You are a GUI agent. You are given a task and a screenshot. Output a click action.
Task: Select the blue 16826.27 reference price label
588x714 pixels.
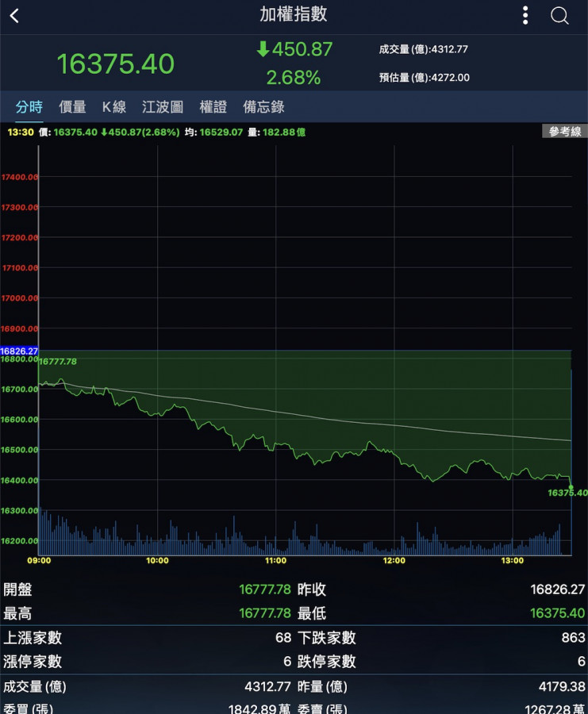click(x=19, y=350)
